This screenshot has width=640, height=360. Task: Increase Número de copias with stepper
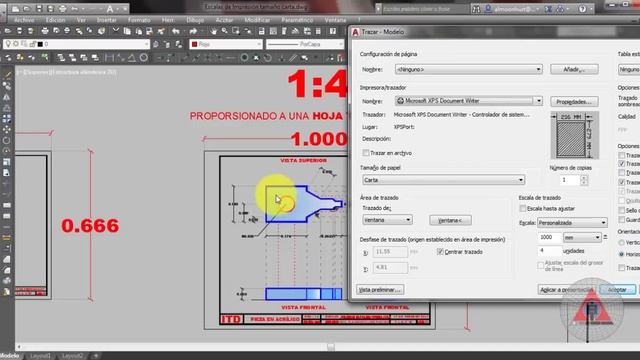coord(584,178)
